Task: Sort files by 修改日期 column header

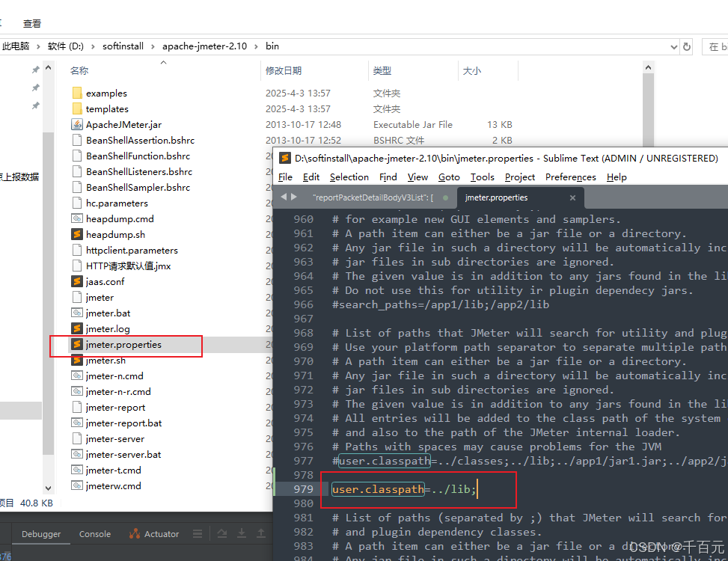Action: click(x=284, y=70)
